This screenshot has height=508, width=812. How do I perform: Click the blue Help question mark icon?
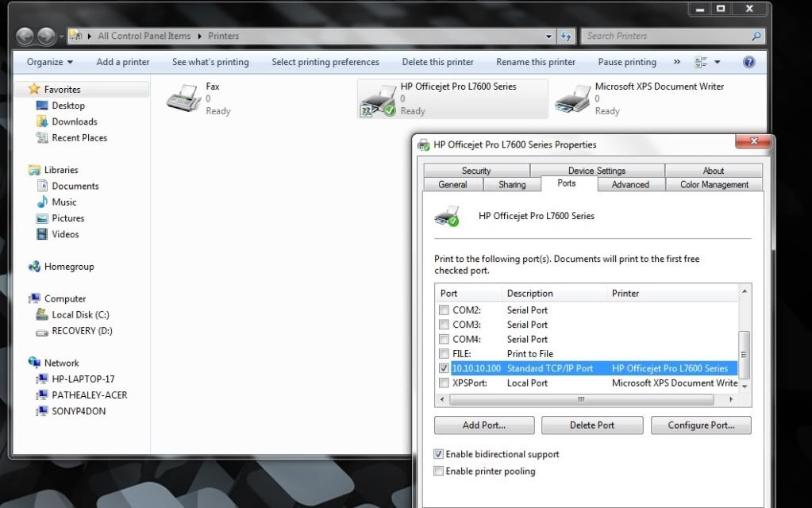(x=749, y=62)
